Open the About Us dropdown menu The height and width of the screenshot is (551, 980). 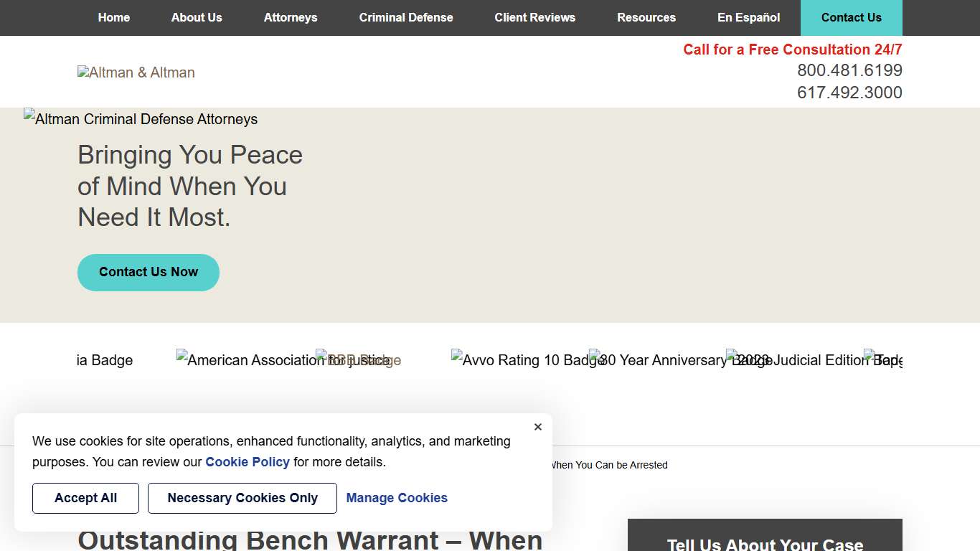coord(196,17)
